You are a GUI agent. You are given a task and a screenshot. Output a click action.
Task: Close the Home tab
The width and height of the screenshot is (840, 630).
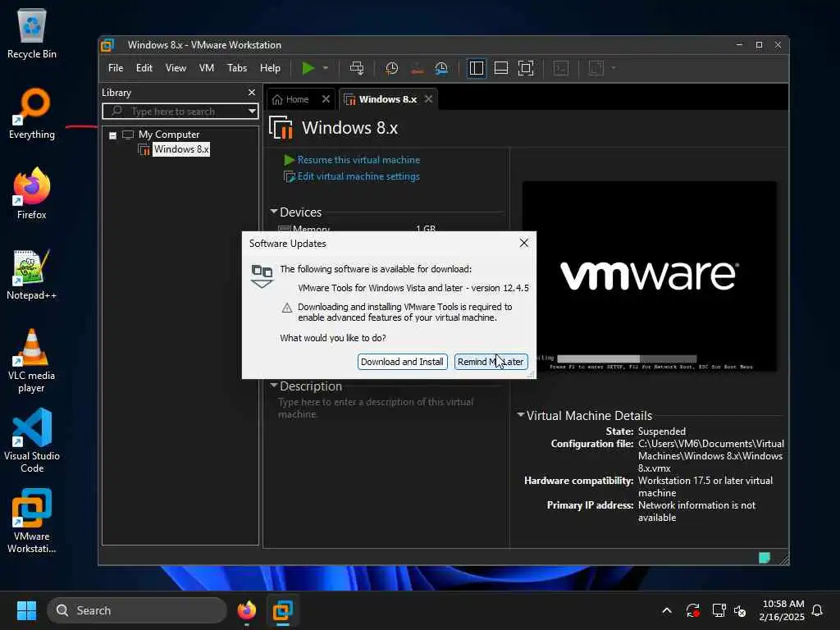coord(326,99)
